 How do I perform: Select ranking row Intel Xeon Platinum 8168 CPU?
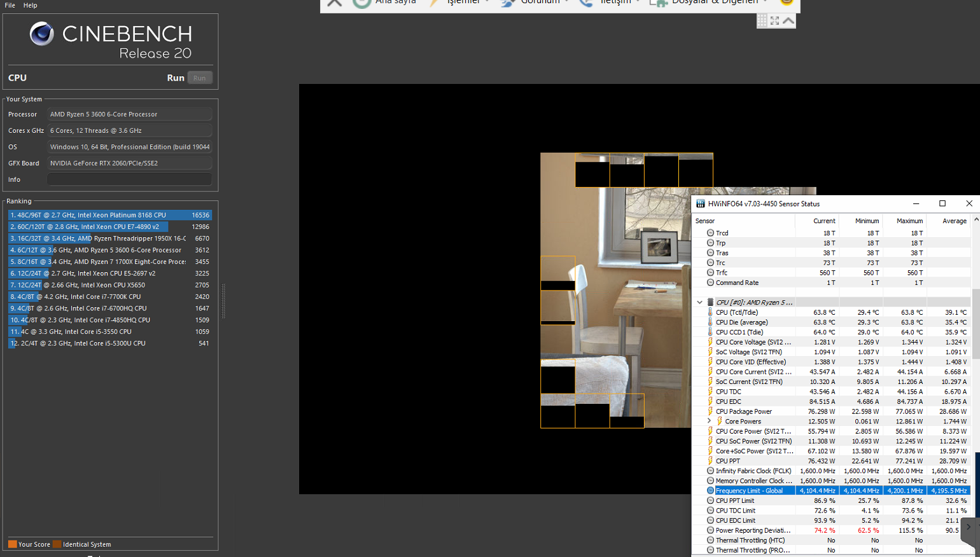tap(109, 215)
